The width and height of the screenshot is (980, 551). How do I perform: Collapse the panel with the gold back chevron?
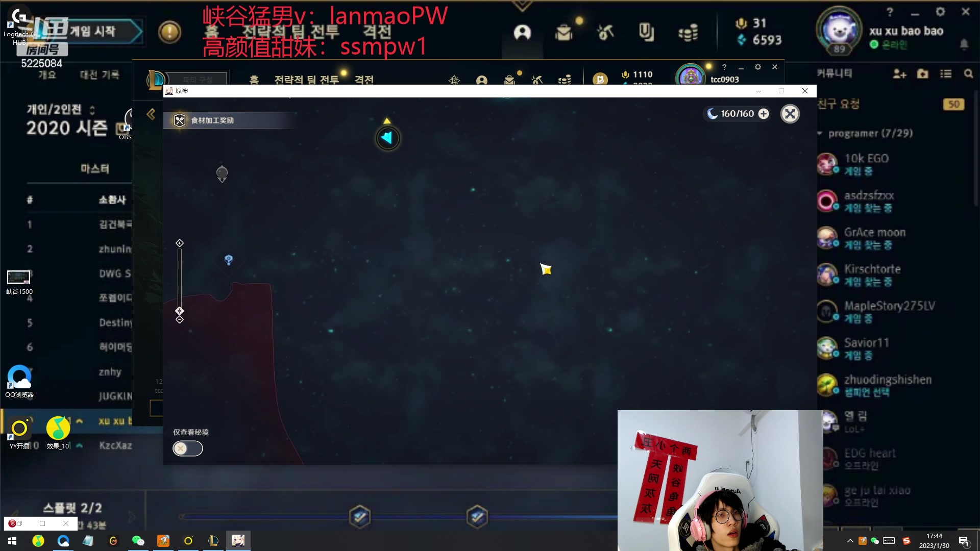coord(151,114)
